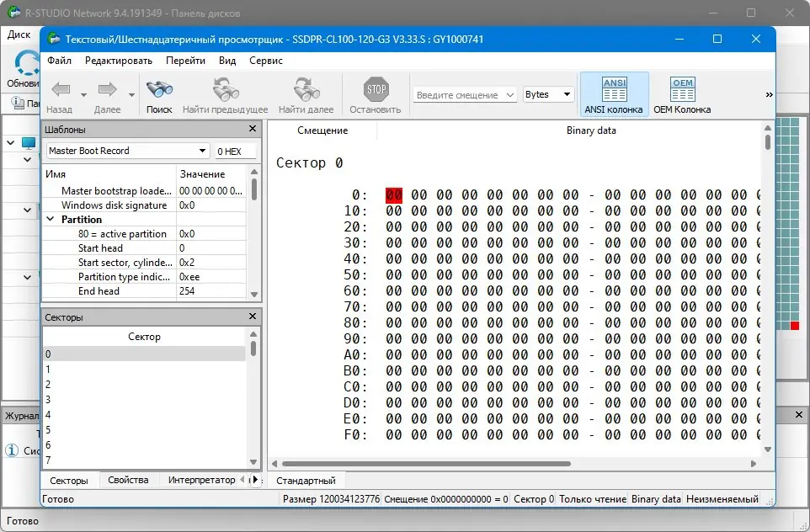Open dropdown arrow next to Назад
This screenshot has height=532, width=810.
coord(83,95)
